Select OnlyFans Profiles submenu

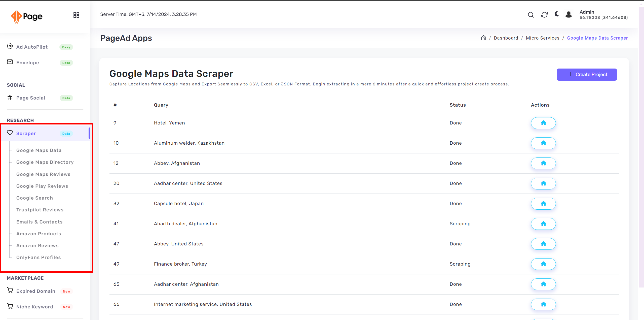tap(39, 258)
